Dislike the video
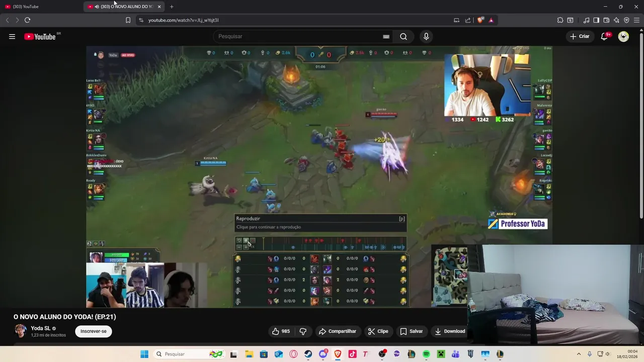The image size is (644, 362). pyautogui.click(x=303, y=331)
